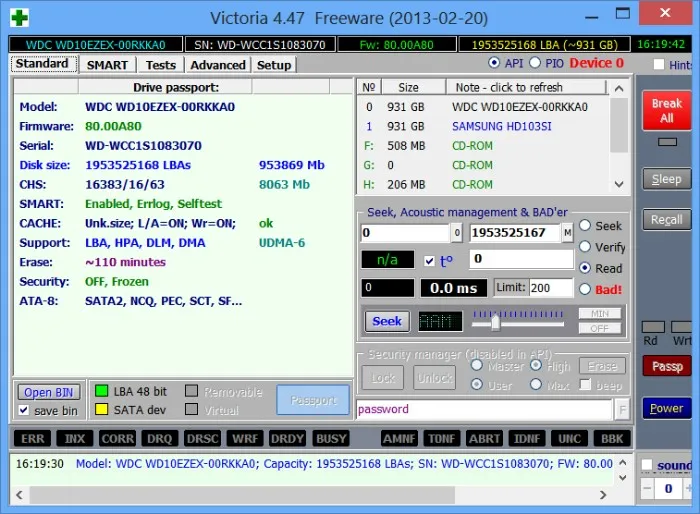Toggle the save bin checkbox

point(24,410)
